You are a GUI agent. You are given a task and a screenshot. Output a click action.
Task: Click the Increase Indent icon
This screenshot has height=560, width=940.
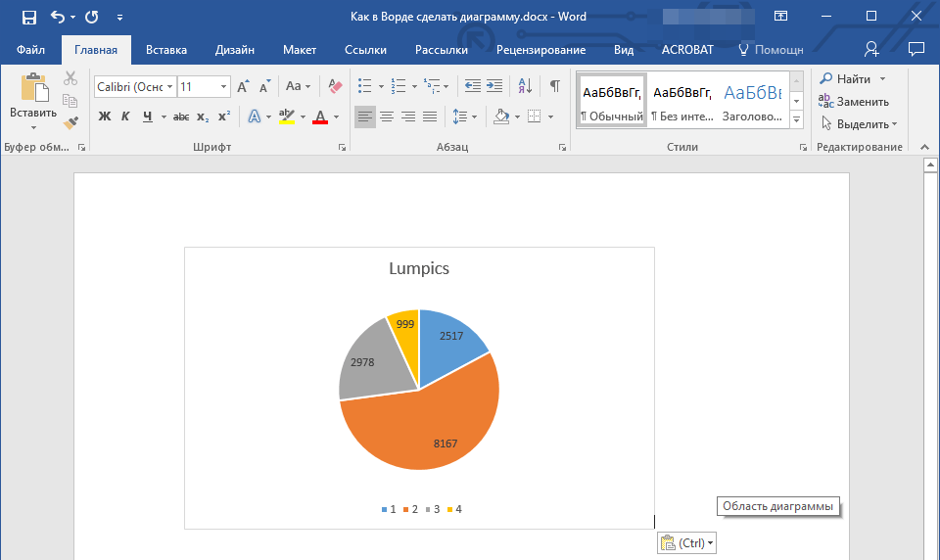494,86
